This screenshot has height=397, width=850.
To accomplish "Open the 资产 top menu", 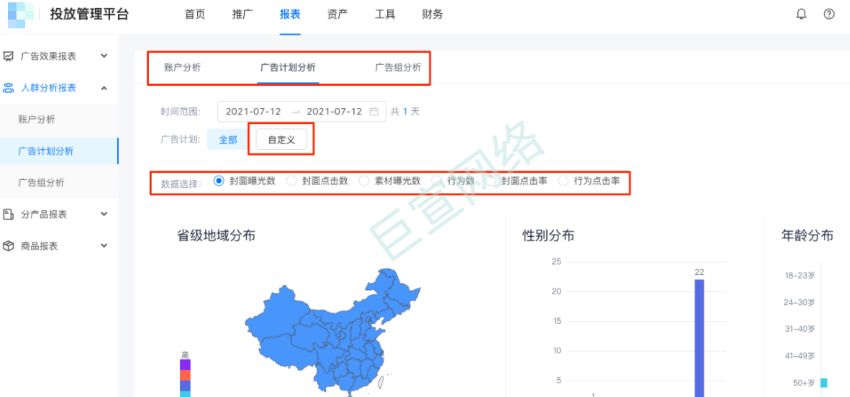I will pyautogui.click(x=337, y=15).
